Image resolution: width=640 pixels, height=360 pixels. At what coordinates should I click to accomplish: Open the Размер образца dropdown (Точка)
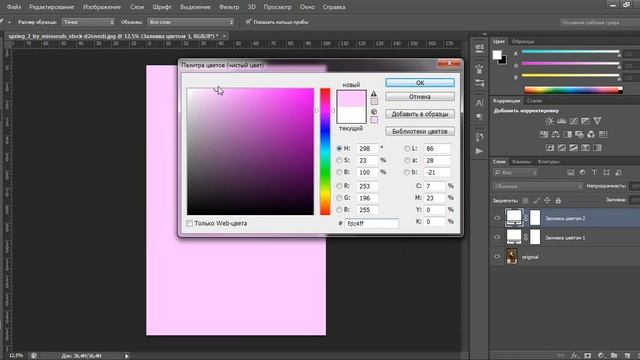88,22
